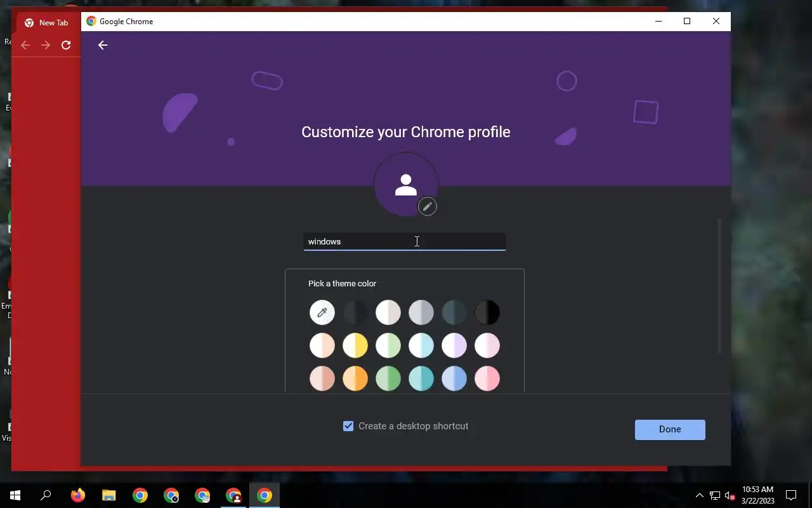
Task: Select the dark slate theme swatch
Action: click(x=454, y=312)
